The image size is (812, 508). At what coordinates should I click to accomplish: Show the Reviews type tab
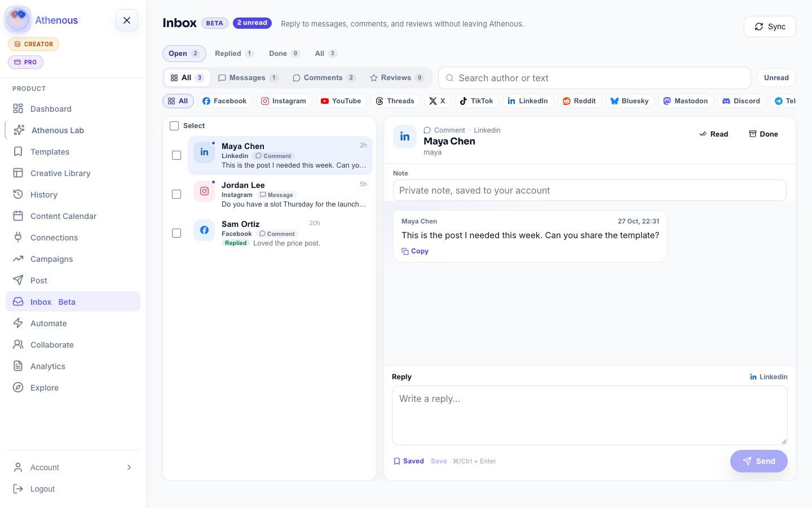click(397, 78)
